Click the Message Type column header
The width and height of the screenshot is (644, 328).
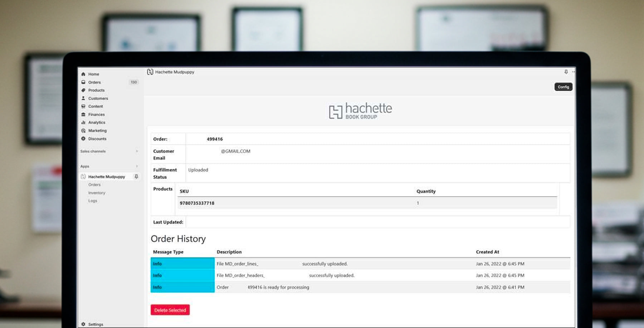(x=168, y=252)
